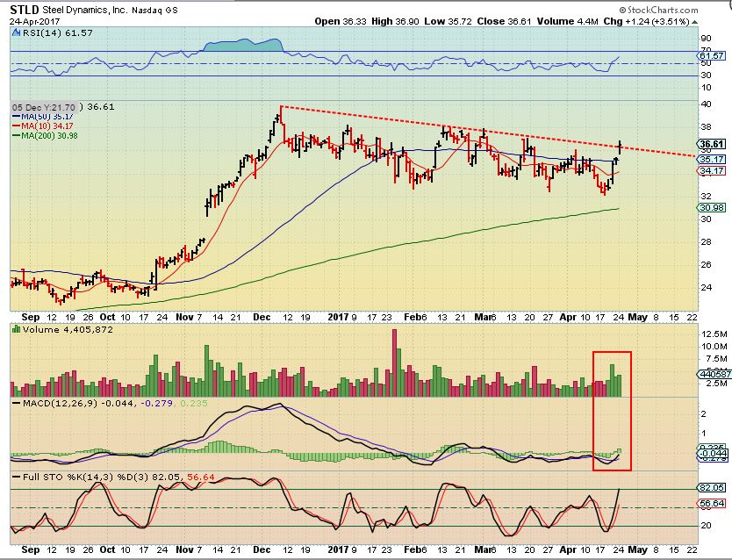Click the tallest red volume bar near late January

394,363
